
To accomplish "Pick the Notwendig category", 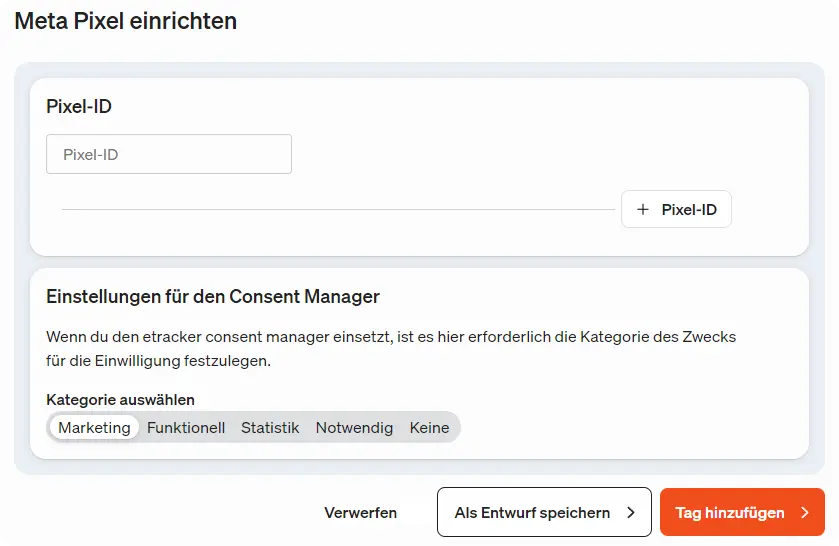I will (354, 428).
